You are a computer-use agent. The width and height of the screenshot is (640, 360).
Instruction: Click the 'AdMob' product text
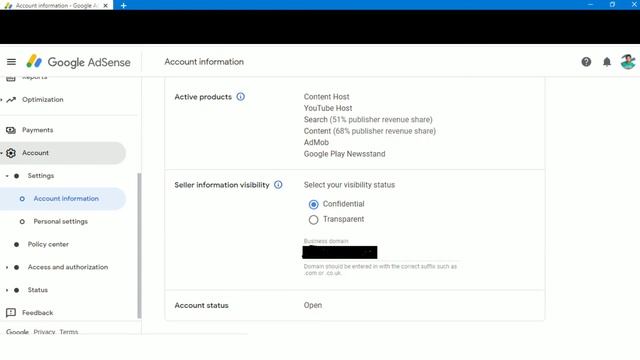[316, 142]
